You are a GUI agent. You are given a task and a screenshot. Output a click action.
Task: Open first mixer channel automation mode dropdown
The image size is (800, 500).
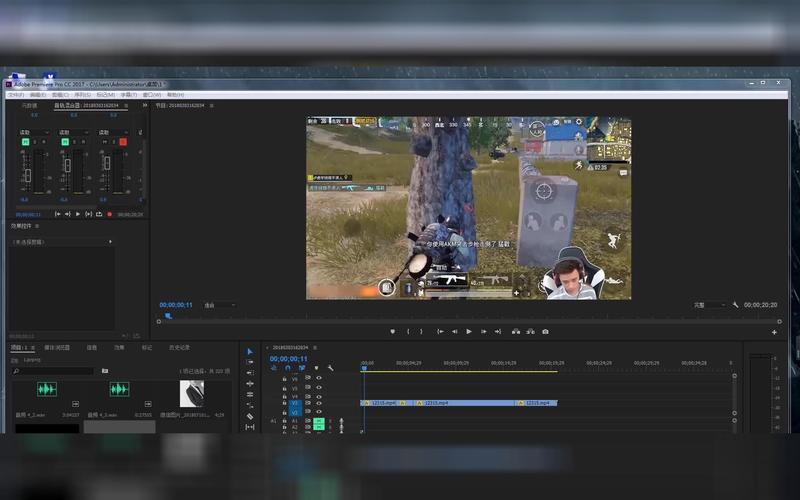34,133
